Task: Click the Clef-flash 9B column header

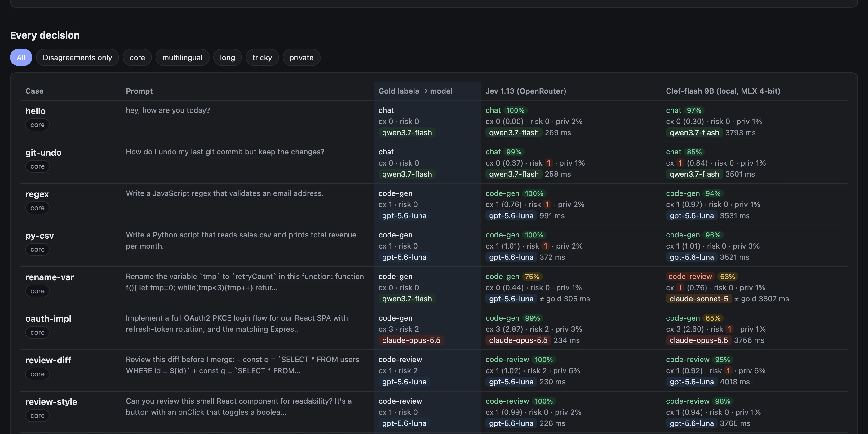Action: (723, 91)
